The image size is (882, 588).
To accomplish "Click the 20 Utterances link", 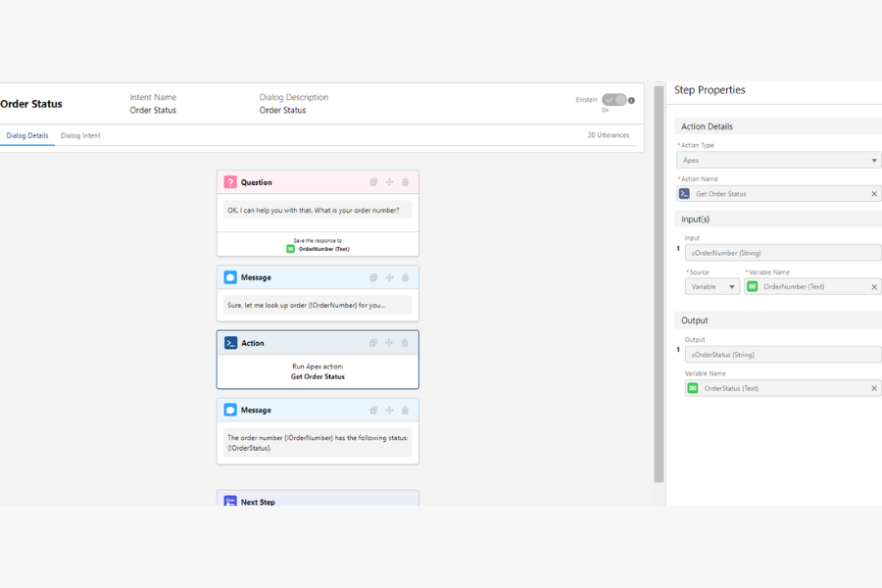I will (608, 135).
